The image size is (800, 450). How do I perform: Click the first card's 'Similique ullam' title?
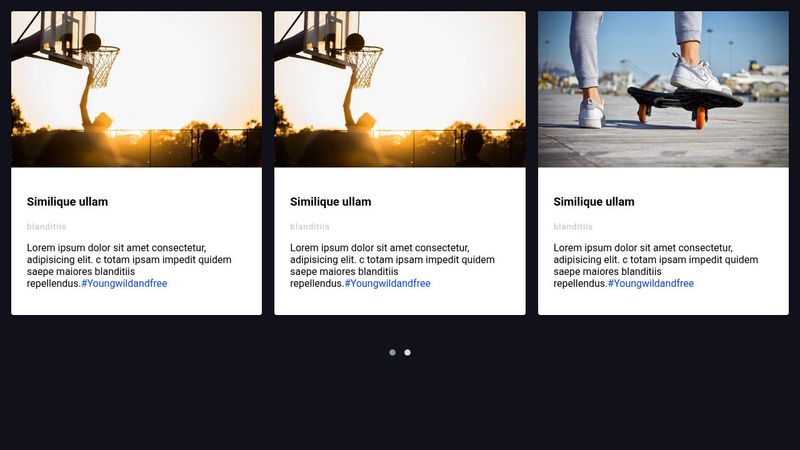pyautogui.click(x=67, y=202)
